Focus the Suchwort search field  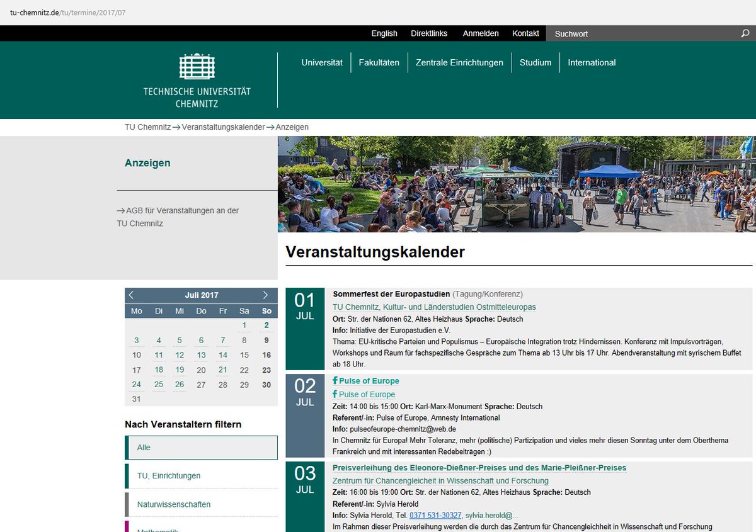point(643,33)
